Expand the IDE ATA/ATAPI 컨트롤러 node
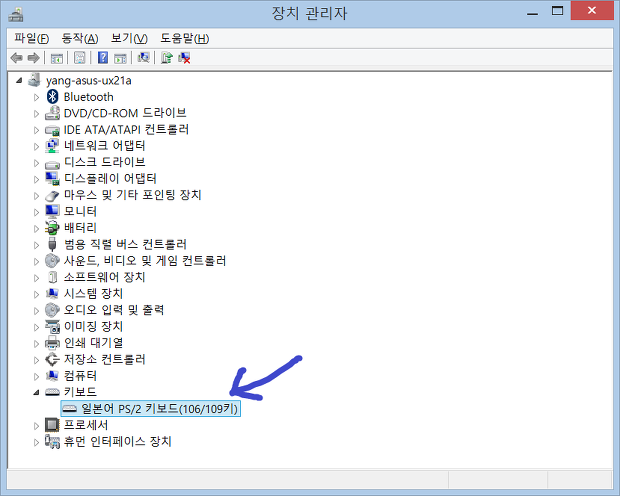The width and height of the screenshot is (620, 496). click(x=36, y=130)
